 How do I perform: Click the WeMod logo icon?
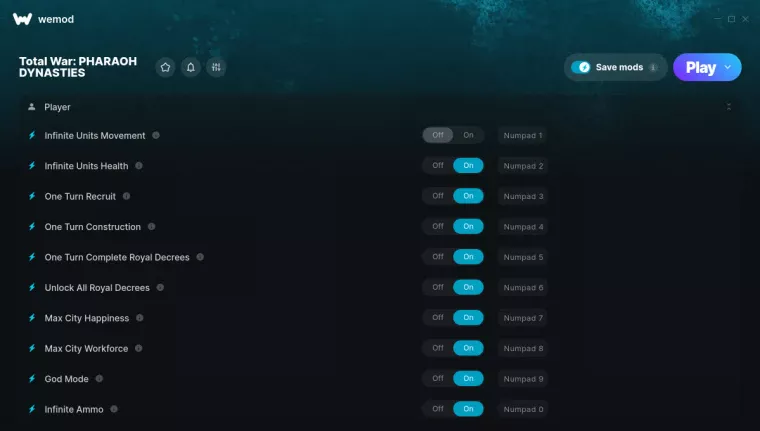pyautogui.click(x=22, y=19)
